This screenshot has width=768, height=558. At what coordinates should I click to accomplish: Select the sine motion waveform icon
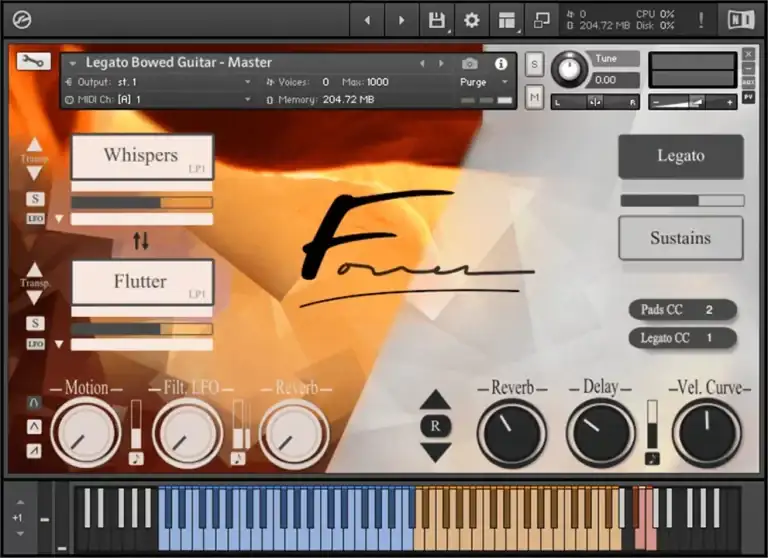[x=34, y=403]
